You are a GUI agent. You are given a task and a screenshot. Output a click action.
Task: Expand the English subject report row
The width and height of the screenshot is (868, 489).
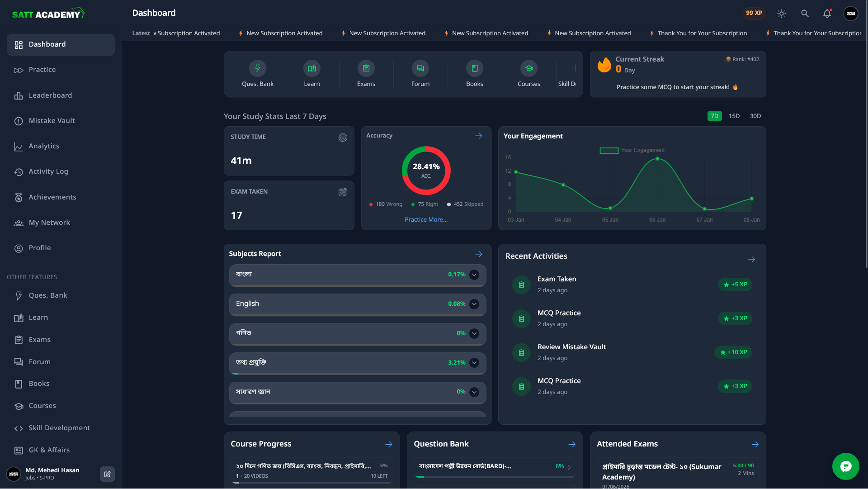coord(474,304)
